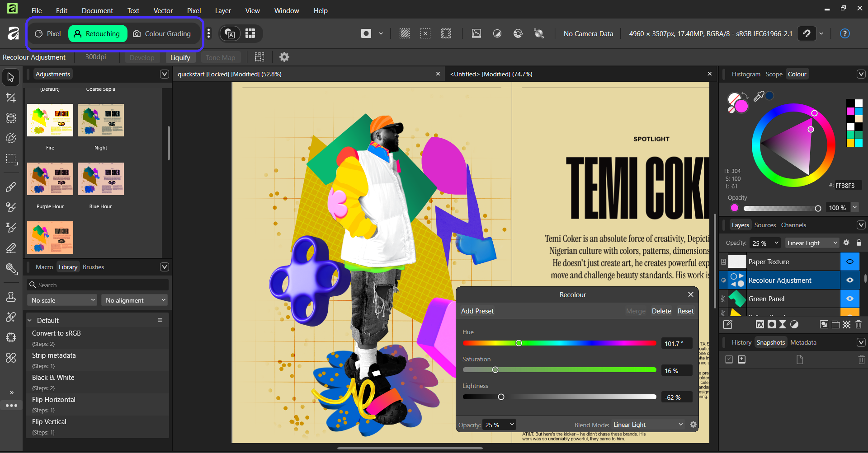Hide the Green Panel layer

tap(849, 299)
